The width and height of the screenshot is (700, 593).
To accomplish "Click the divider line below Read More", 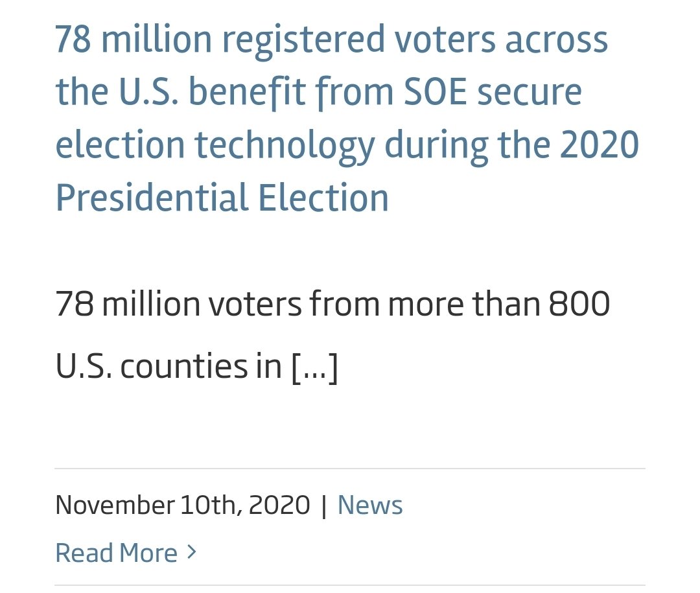I will point(350,586).
